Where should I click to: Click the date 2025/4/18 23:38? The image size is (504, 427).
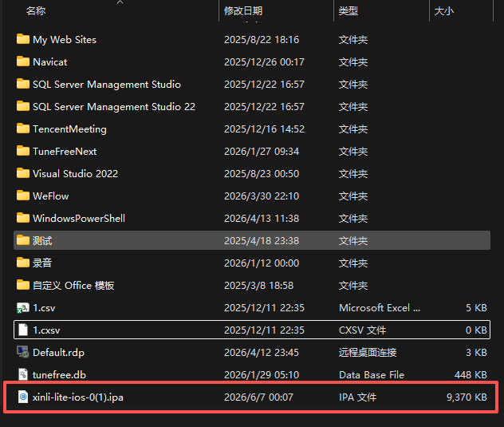pos(262,241)
